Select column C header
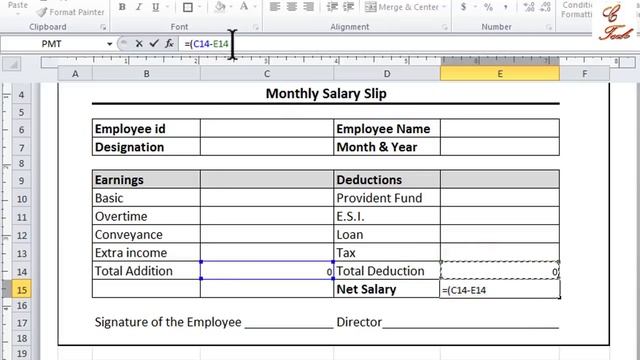 pos(267,74)
